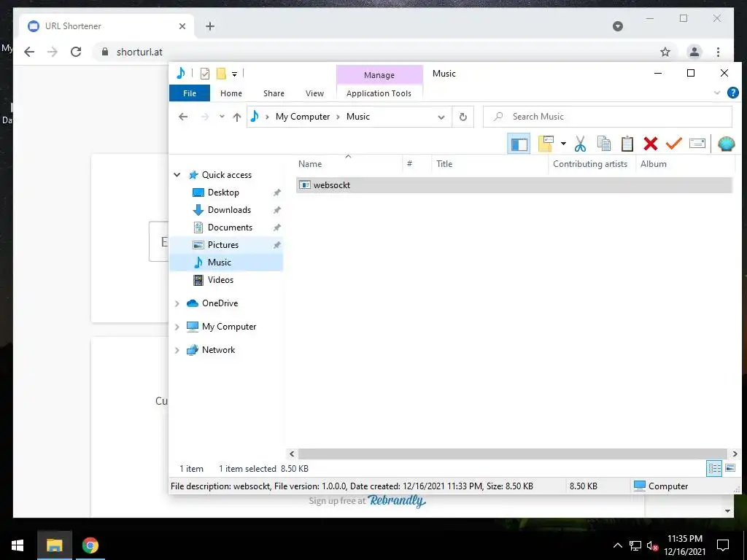Open the Chrome profile avatar
This screenshot has height=560, width=747.
click(x=694, y=52)
